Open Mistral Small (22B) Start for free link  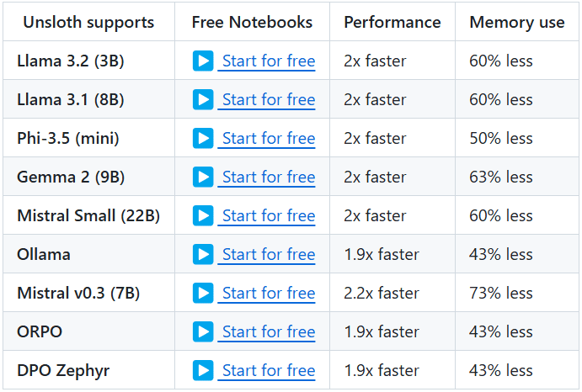click(x=269, y=216)
